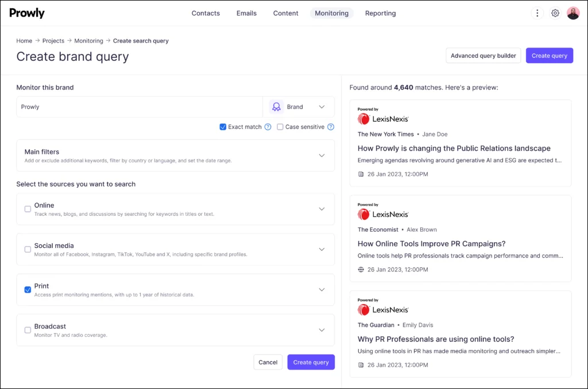
Task: Select the Monitoring tab
Action: pos(331,13)
